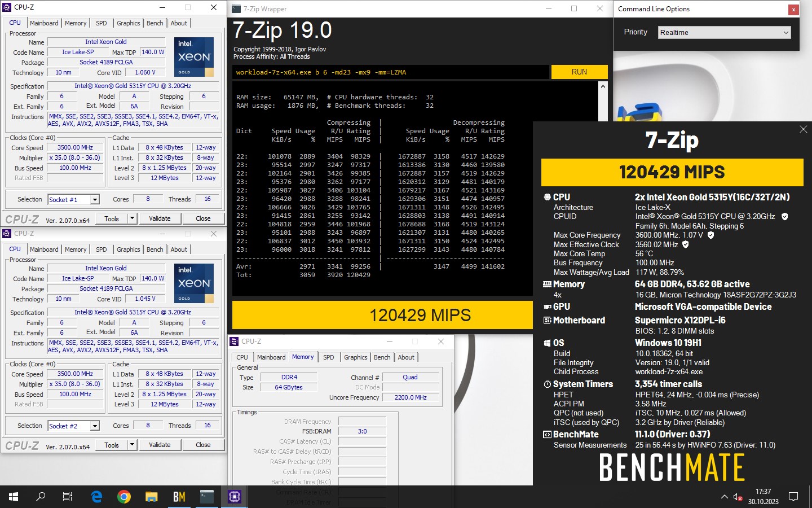Click Motherboard section icon in BenchMate panel
This screenshot has height=508, width=812.
point(547,321)
